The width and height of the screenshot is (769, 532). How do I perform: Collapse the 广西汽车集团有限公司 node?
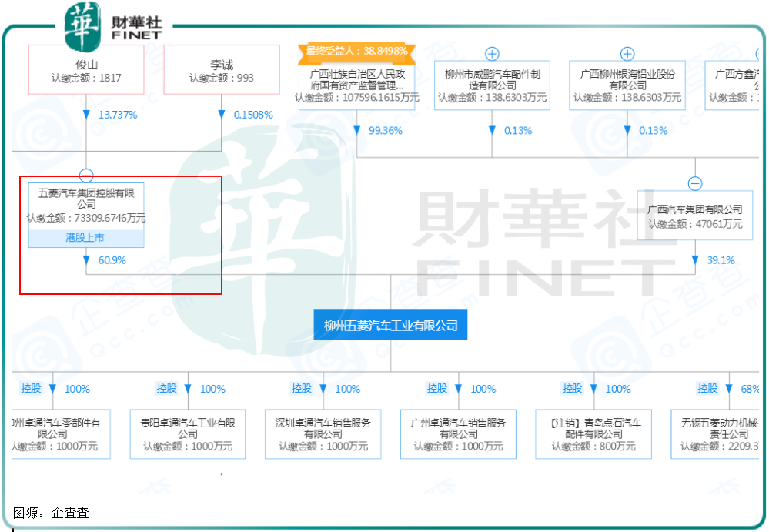click(x=695, y=183)
